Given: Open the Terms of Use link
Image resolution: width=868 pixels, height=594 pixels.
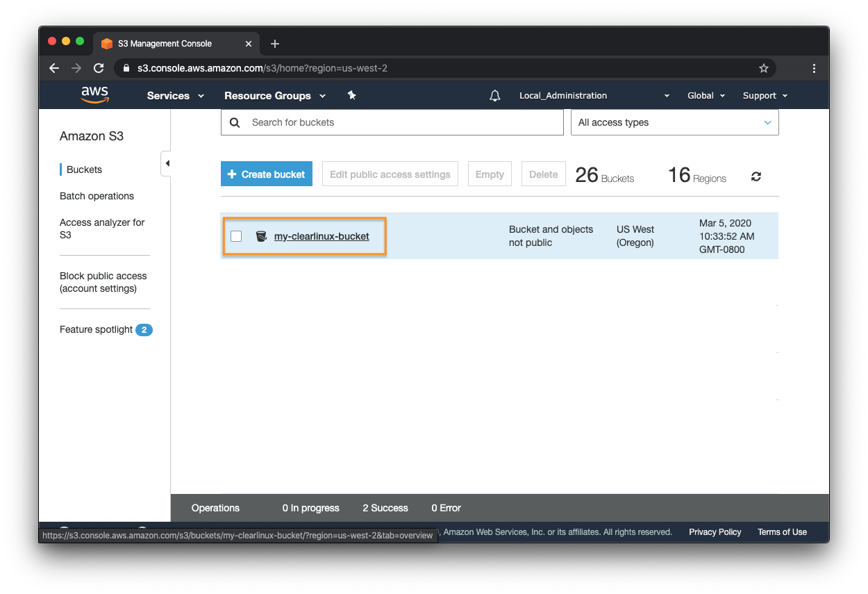Looking at the screenshot, I should [x=782, y=532].
